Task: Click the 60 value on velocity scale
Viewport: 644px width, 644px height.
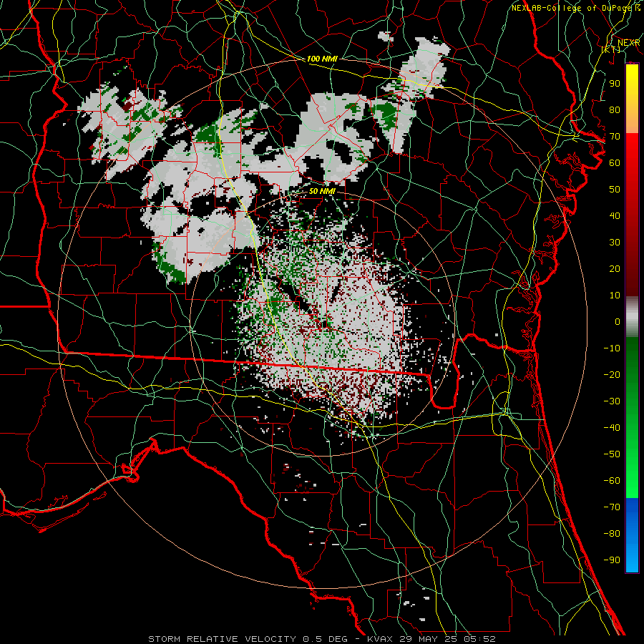Action: (x=615, y=162)
